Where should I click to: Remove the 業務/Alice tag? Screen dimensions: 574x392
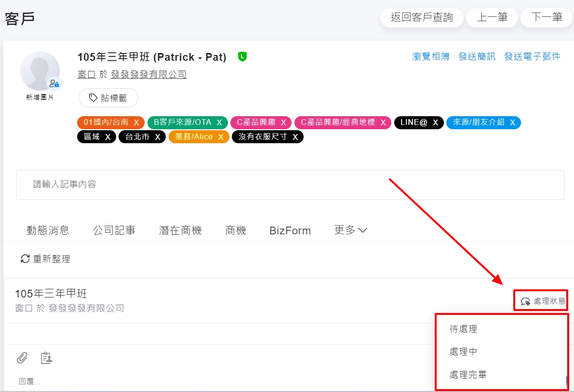point(221,137)
